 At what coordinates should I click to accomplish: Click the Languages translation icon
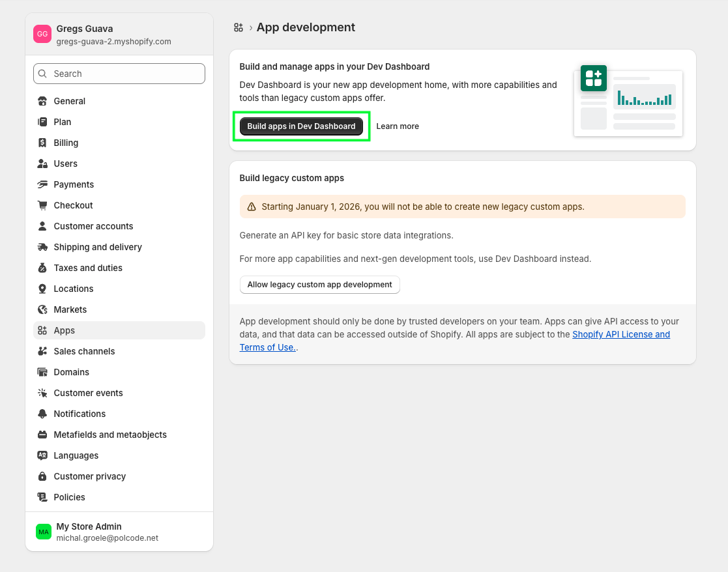[42, 455]
